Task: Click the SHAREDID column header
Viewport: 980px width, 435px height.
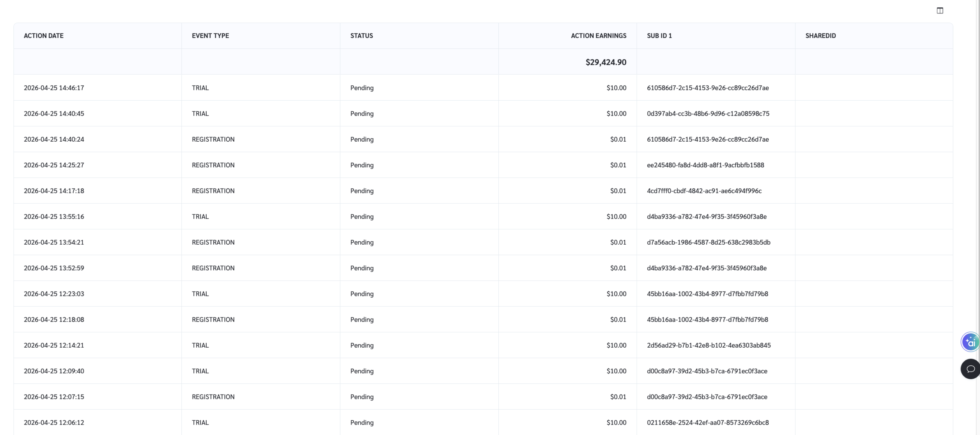Action: click(820, 36)
